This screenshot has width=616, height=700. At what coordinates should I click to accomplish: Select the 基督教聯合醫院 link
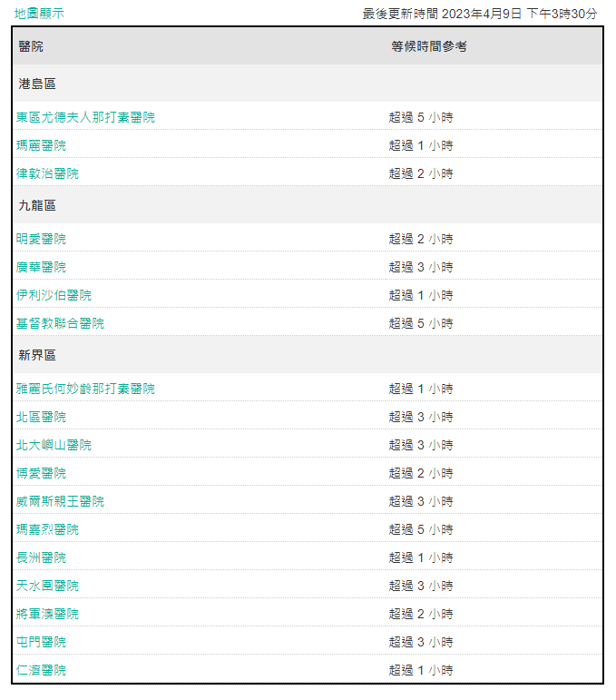coord(60,323)
